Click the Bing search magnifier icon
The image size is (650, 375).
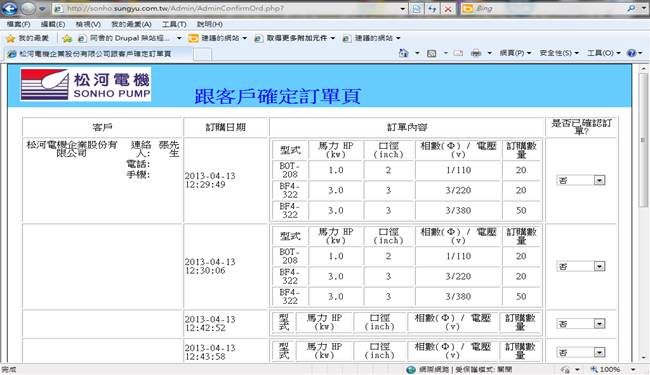[632, 8]
